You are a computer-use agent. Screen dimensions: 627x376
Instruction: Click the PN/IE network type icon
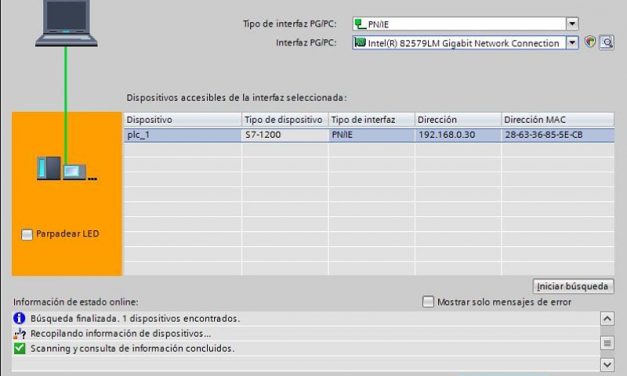point(360,24)
